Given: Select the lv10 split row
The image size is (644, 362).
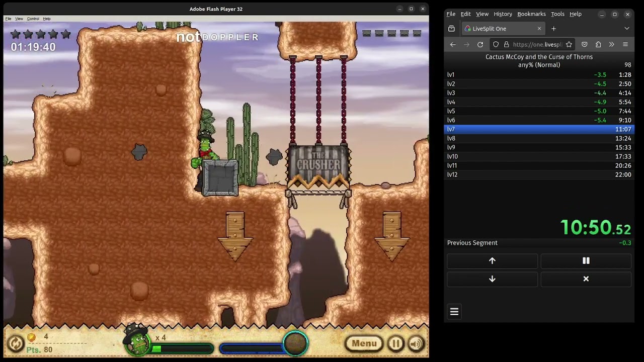Looking at the screenshot, I should click(539, 156).
